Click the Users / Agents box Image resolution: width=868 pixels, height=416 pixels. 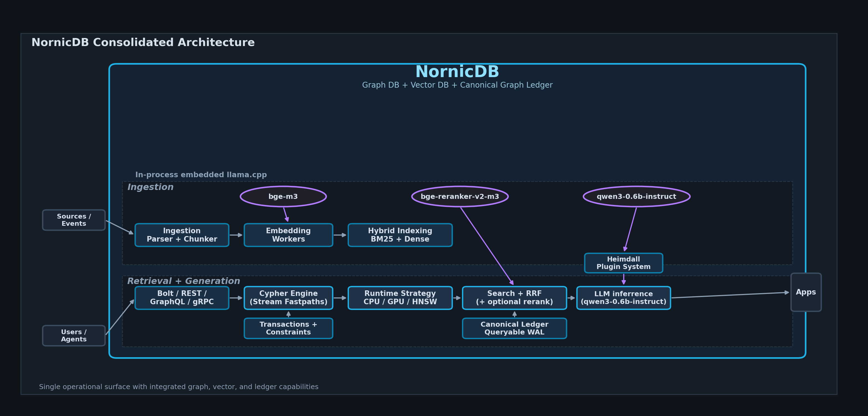click(74, 336)
